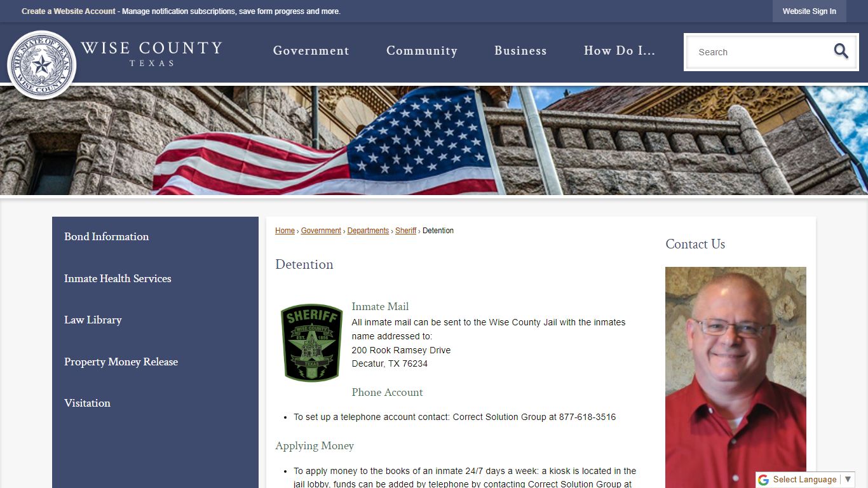Open the Law Library page

point(93,320)
